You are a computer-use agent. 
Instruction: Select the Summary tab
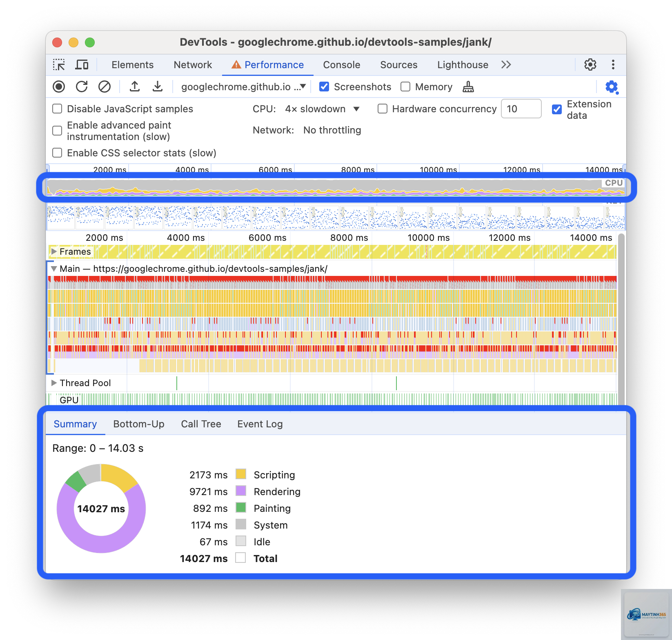75,424
